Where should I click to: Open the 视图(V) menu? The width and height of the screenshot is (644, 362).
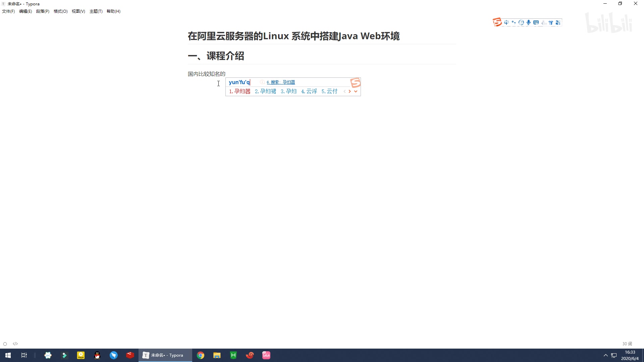point(78,11)
